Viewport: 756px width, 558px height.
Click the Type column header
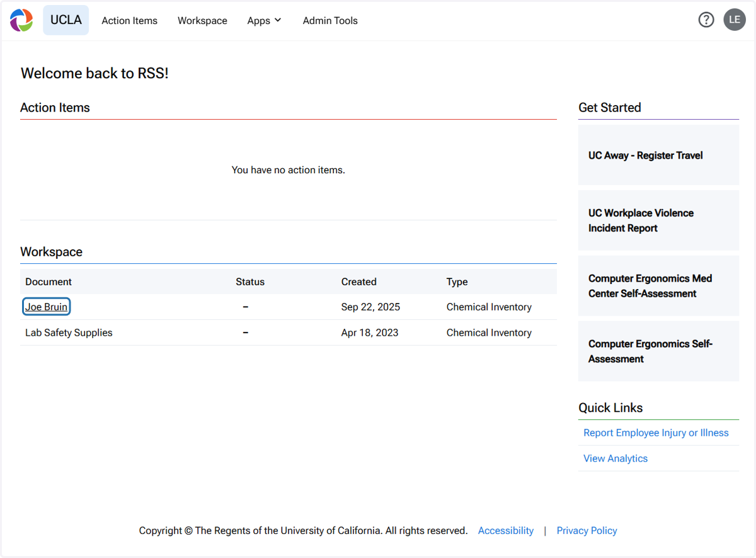point(457,282)
